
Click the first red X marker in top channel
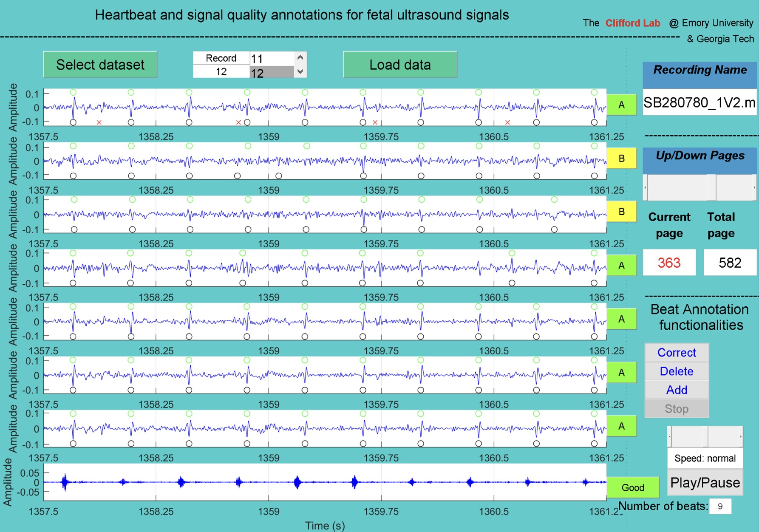point(99,122)
